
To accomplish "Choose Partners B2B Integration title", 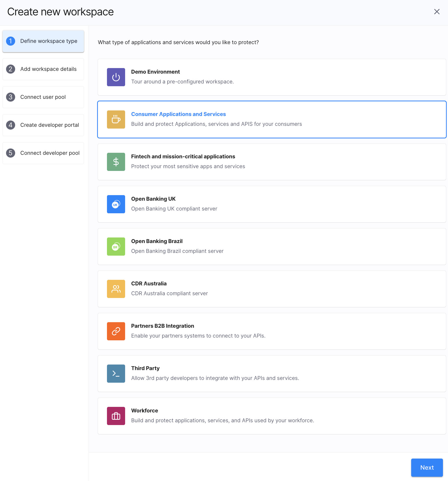I will (x=163, y=326).
